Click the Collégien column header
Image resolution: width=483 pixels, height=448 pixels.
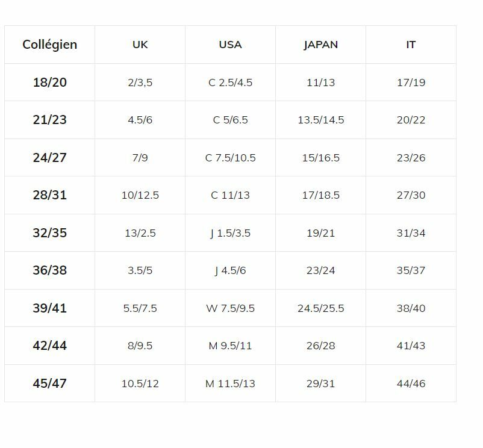(49, 45)
